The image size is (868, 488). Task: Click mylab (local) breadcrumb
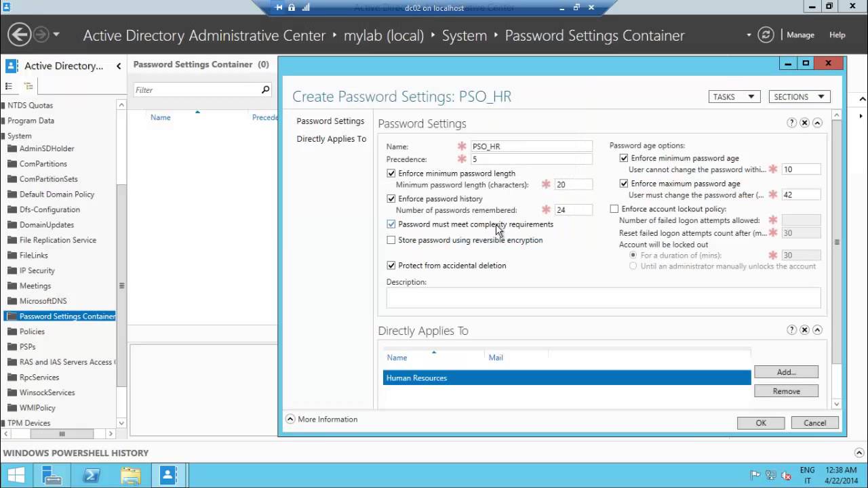(384, 35)
